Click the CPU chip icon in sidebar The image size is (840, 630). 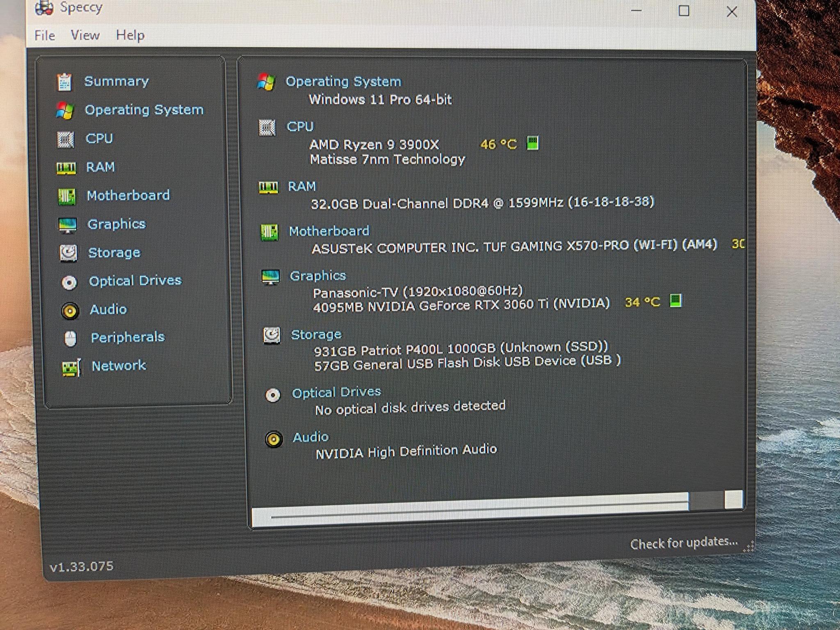tap(66, 139)
